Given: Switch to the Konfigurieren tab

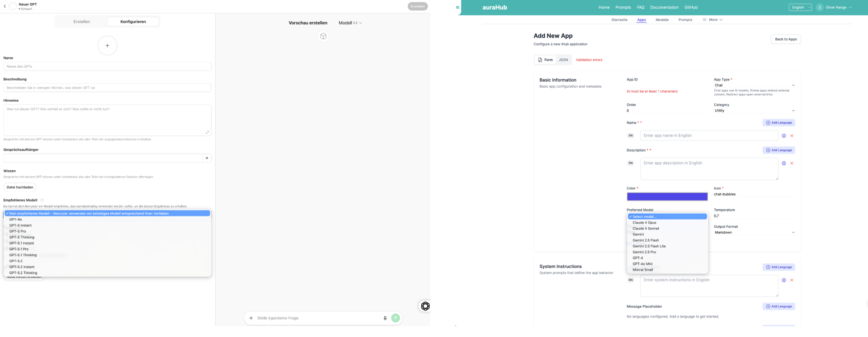Looking at the screenshot, I should pos(133,22).
